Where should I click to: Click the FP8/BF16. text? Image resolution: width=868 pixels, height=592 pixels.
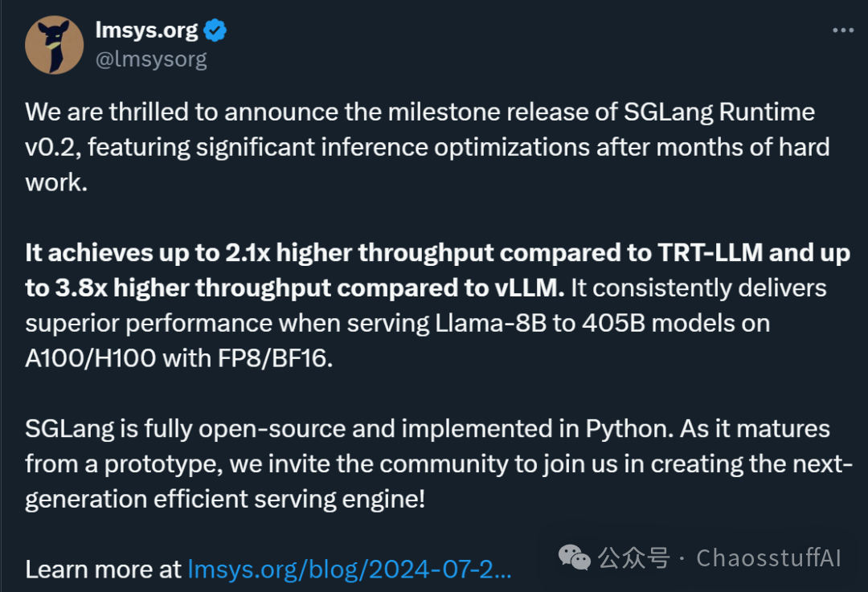point(275,358)
